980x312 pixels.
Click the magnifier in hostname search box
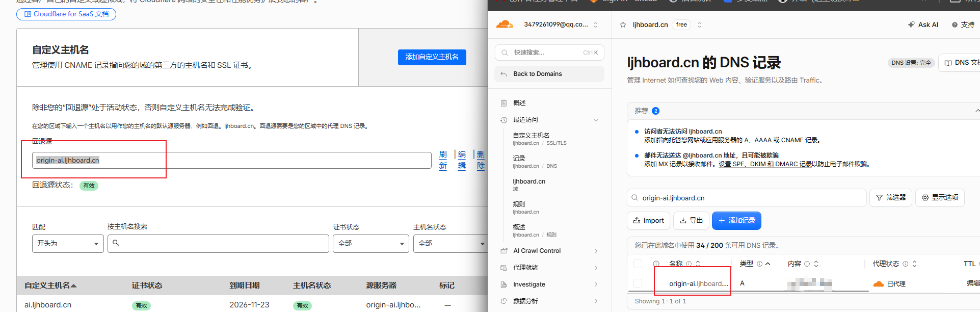click(116, 243)
